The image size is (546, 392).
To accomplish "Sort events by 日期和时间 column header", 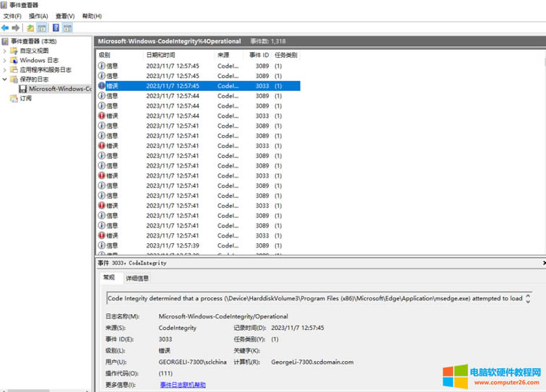I will tap(160, 55).
